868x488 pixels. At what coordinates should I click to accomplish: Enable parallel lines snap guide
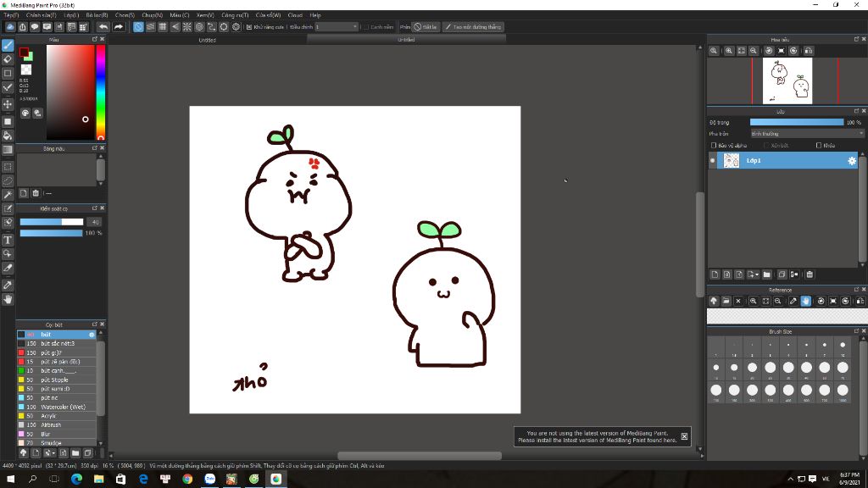point(151,26)
